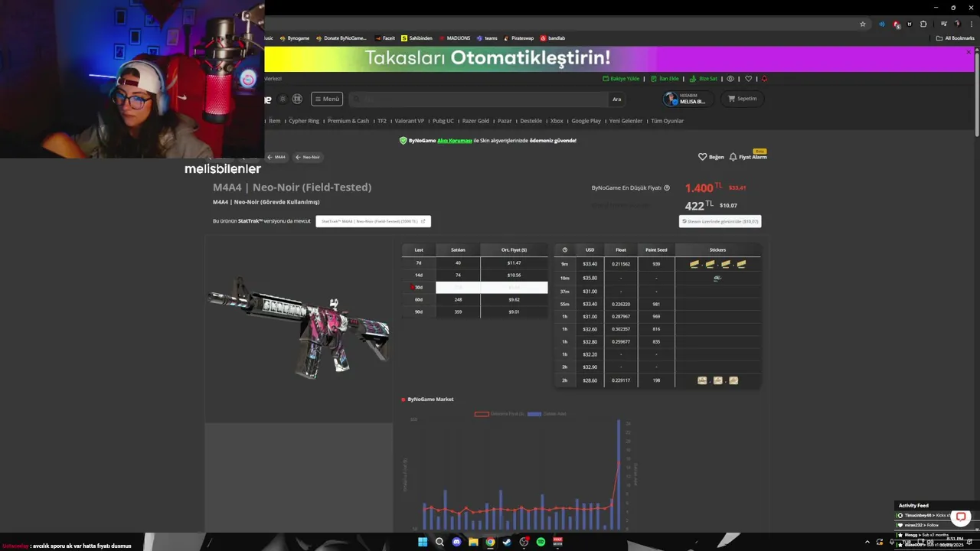Click the eye icon in top bar
Image resolution: width=980 pixels, height=551 pixels.
tap(730, 78)
